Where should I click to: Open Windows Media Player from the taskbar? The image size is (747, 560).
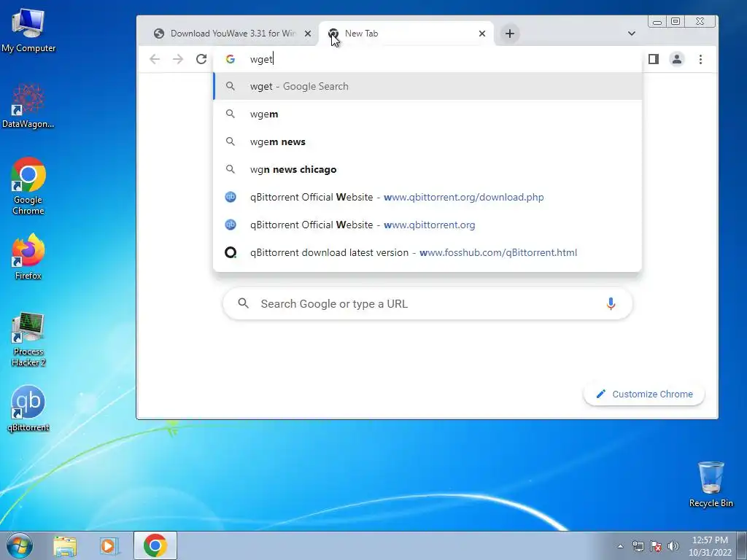[109, 545]
